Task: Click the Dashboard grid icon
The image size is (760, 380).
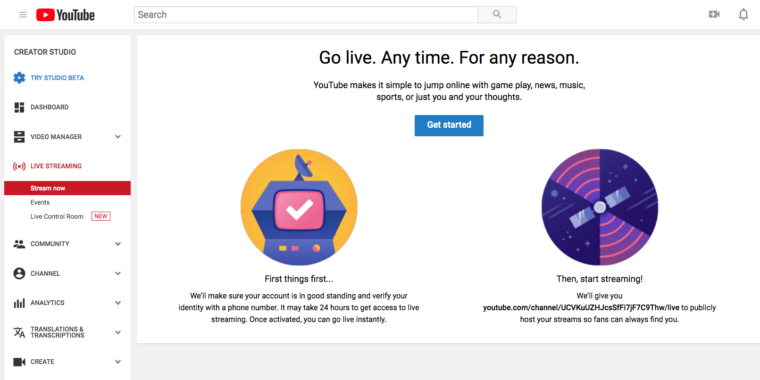Action: (x=19, y=107)
